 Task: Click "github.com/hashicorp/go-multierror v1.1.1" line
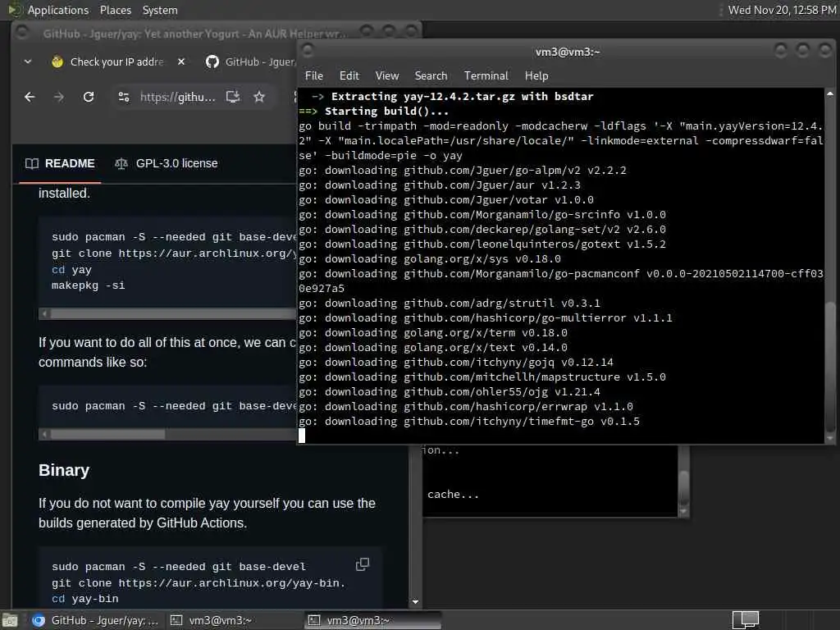537,318
